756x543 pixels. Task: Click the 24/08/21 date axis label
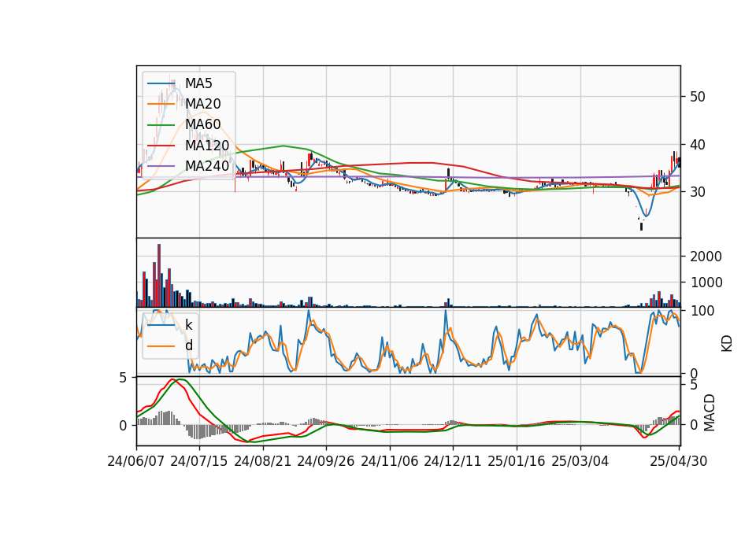263,462
